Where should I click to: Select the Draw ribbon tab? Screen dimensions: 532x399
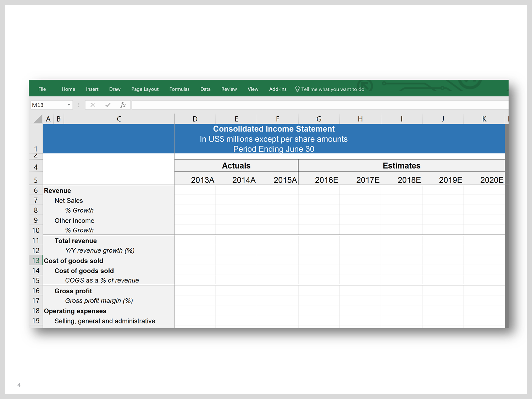(115, 89)
